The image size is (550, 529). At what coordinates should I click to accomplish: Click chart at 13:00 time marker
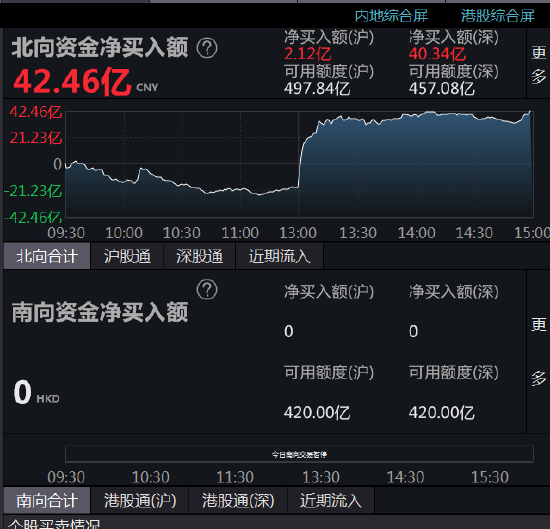click(x=298, y=233)
